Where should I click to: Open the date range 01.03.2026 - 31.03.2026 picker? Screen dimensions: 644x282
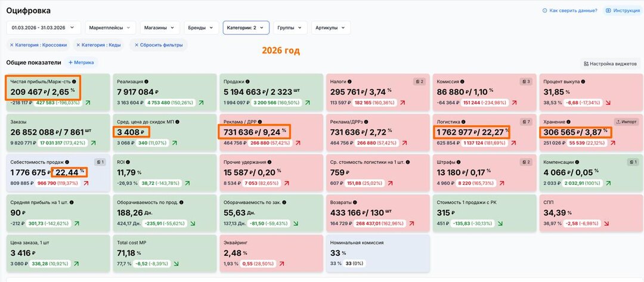44,28
